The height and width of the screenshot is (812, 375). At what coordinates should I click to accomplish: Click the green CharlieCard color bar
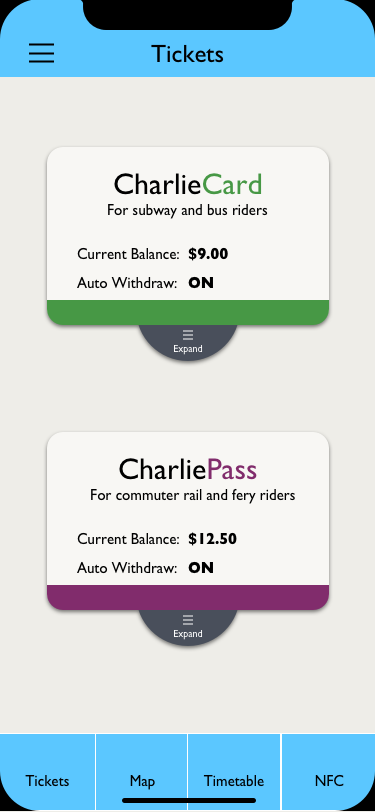[x=188, y=312]
